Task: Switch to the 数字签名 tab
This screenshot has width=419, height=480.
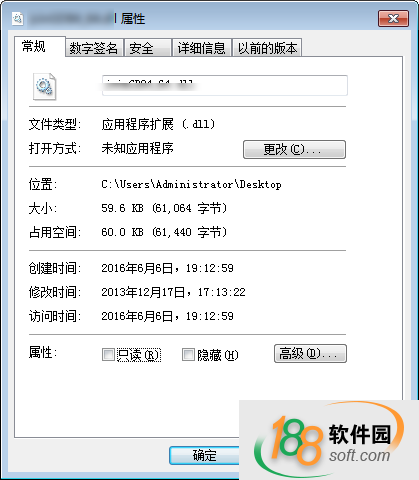Action: point(94,48)
